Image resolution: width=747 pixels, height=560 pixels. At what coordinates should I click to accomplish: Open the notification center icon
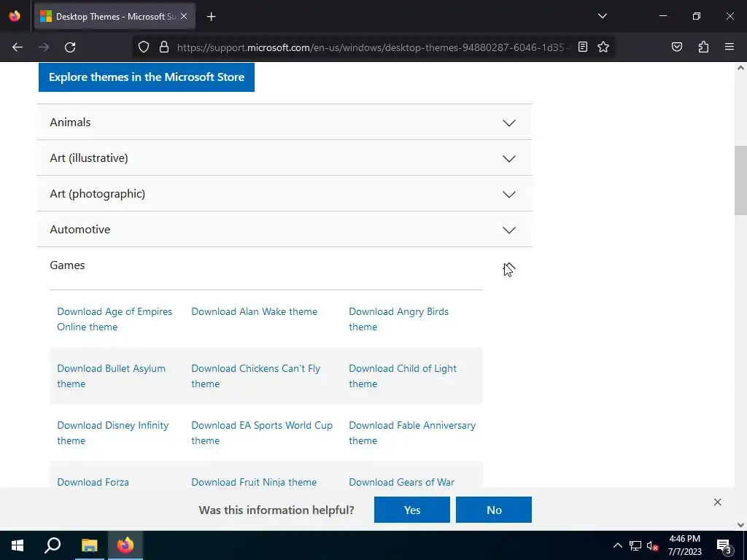click(724, 546)
